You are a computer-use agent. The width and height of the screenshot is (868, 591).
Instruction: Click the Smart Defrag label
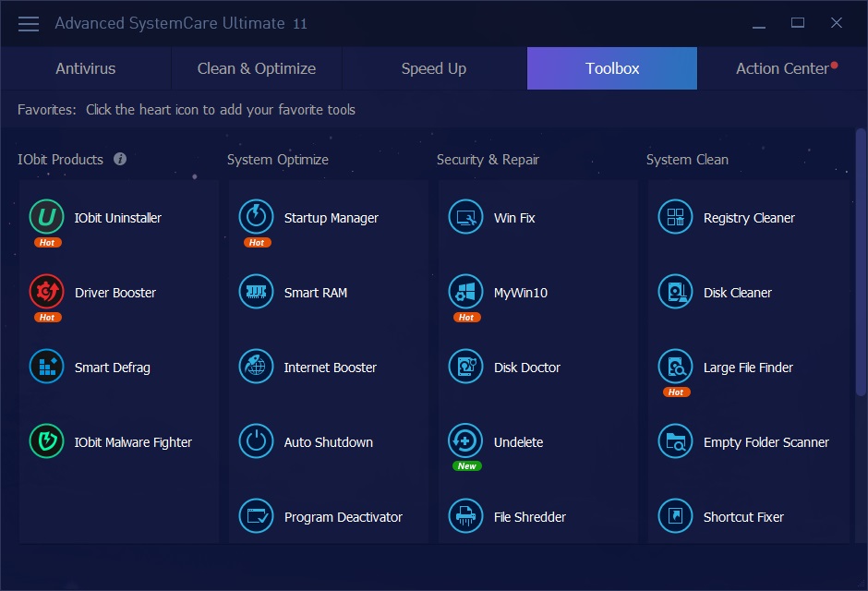click(x=113, y=368)
